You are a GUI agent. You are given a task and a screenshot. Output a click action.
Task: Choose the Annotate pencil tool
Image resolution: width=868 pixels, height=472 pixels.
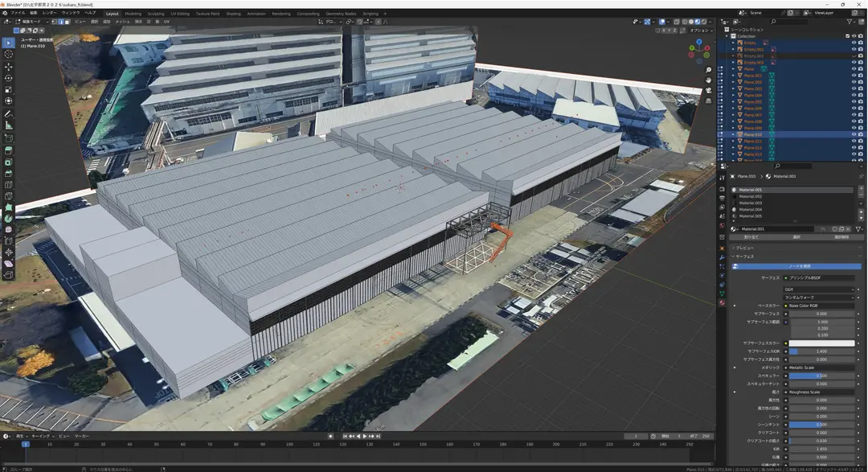(x=8, y=114)
